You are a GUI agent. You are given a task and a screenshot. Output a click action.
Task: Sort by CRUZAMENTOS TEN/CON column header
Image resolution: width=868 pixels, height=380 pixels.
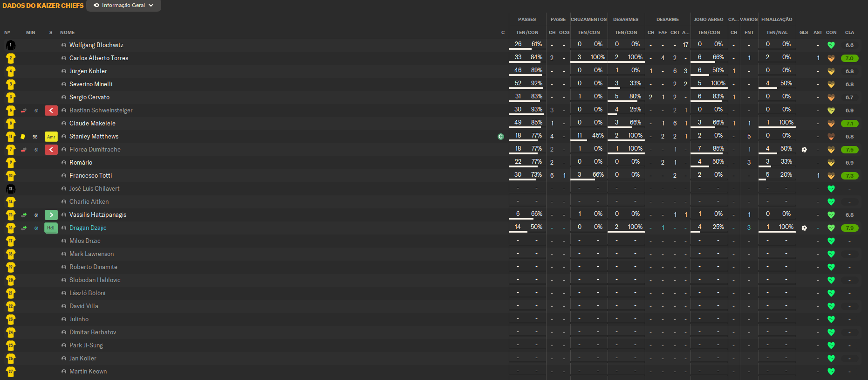pyautogui.click(x=588, y=33)
